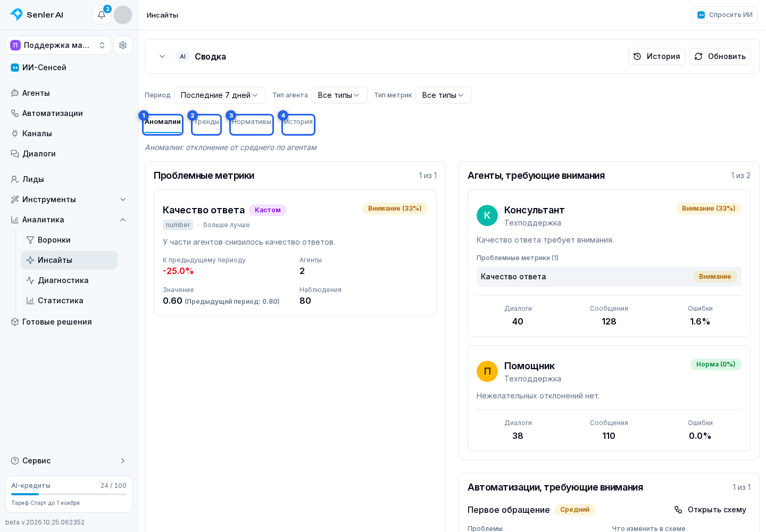The image size is (766, 532).
Task: Open the Тип агента dropdown
Action: (339, 95)
